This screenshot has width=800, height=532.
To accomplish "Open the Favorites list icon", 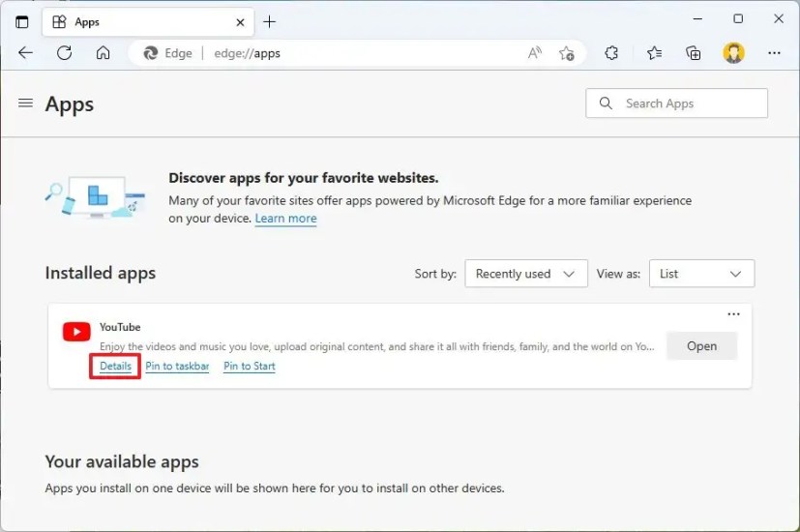I will pos(654,53).
